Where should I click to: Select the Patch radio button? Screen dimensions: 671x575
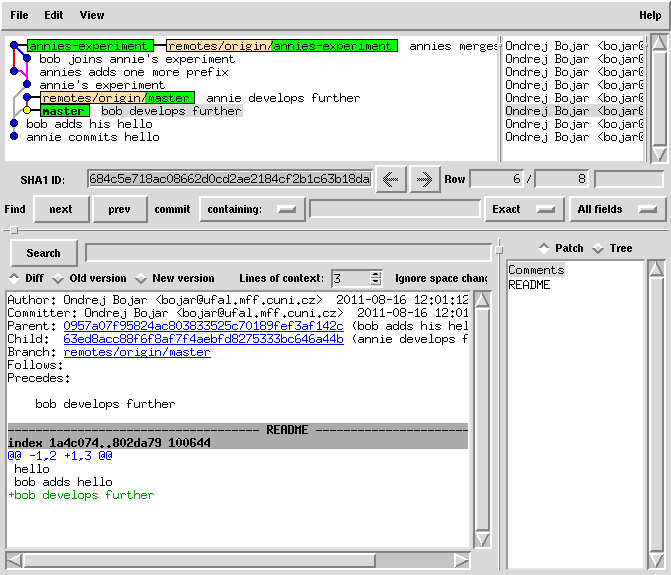544,248
